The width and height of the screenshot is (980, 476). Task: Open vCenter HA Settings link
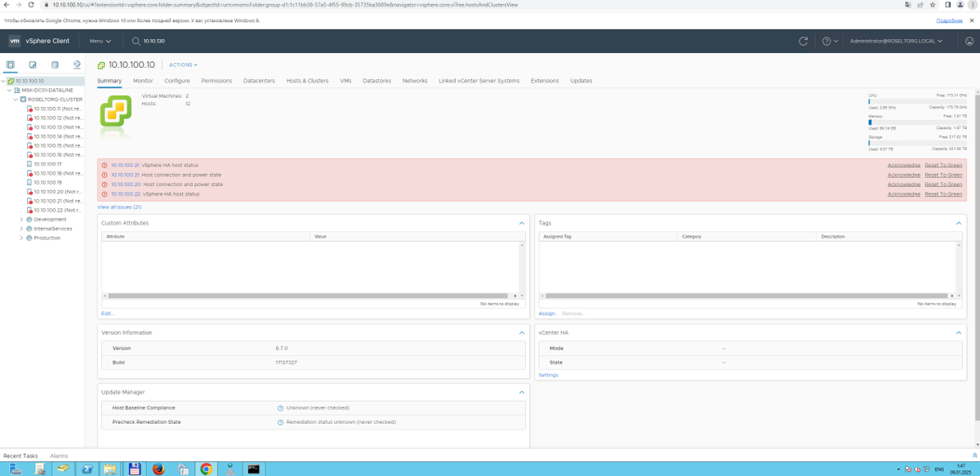click(548, 375)
